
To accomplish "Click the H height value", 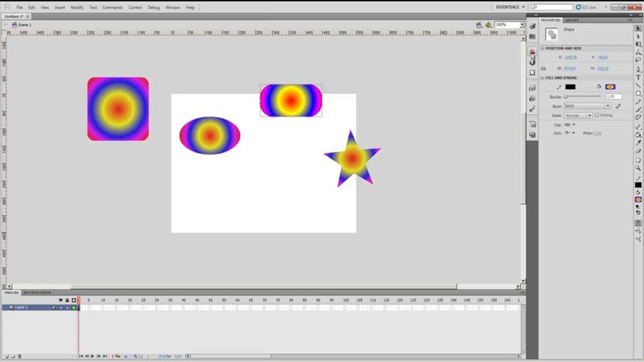I will tap(603, 68).
